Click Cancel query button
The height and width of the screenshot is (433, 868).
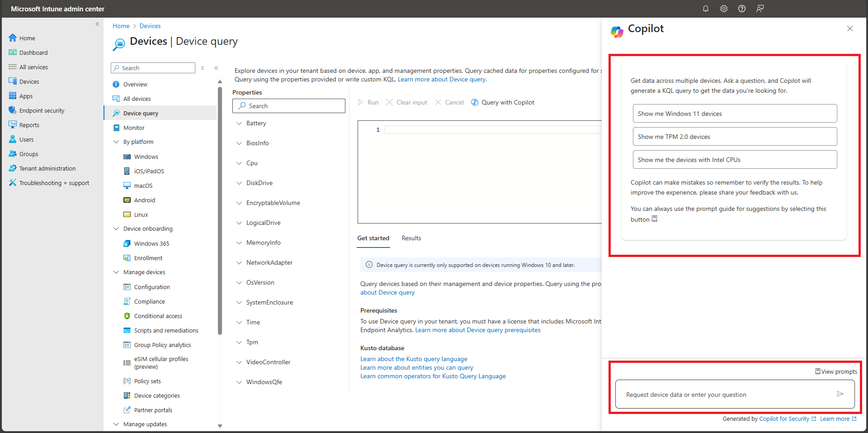[449, 102]
